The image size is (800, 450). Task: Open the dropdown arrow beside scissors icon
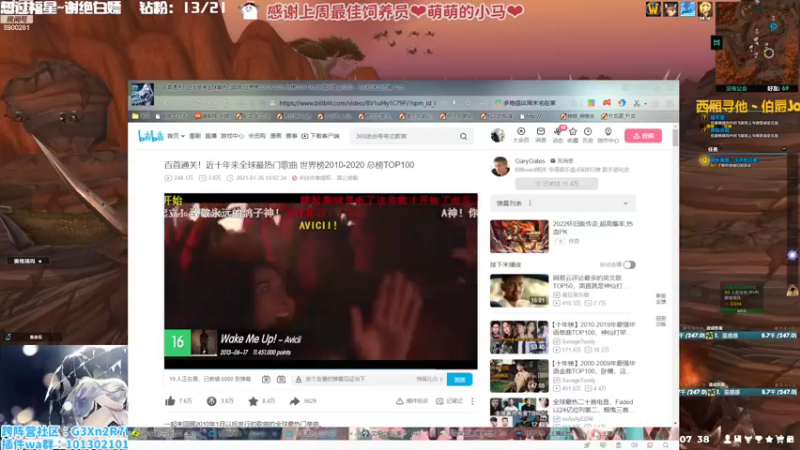(645, 104)
